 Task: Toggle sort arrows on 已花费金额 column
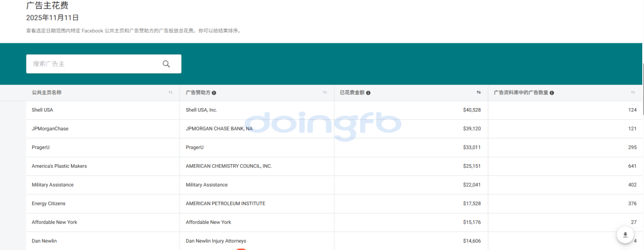(478, 92)
